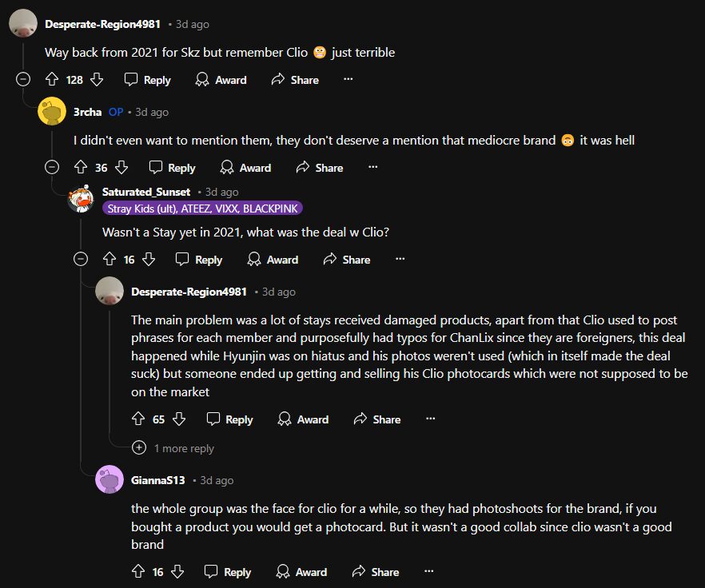Collapse Saturated_Sunset's reply thread

[x=81, y=260]
